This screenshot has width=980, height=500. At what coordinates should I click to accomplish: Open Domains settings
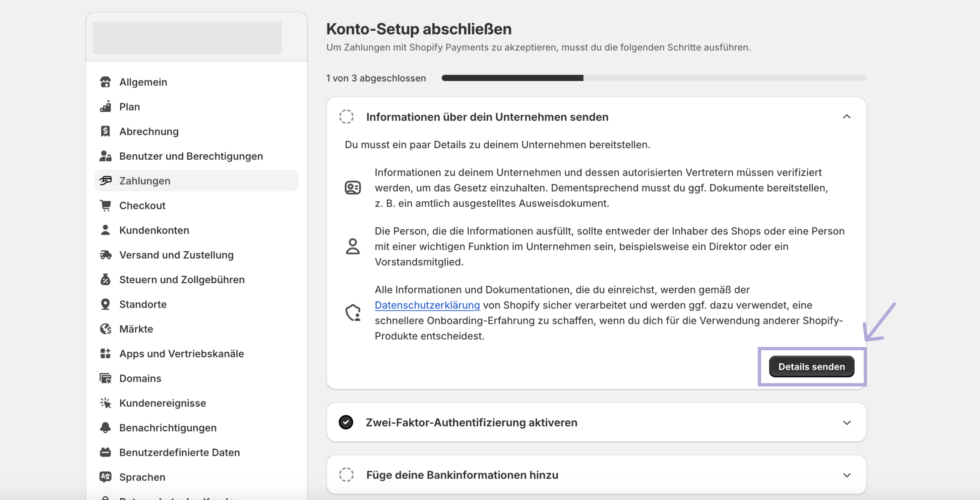tap(196, 379)
